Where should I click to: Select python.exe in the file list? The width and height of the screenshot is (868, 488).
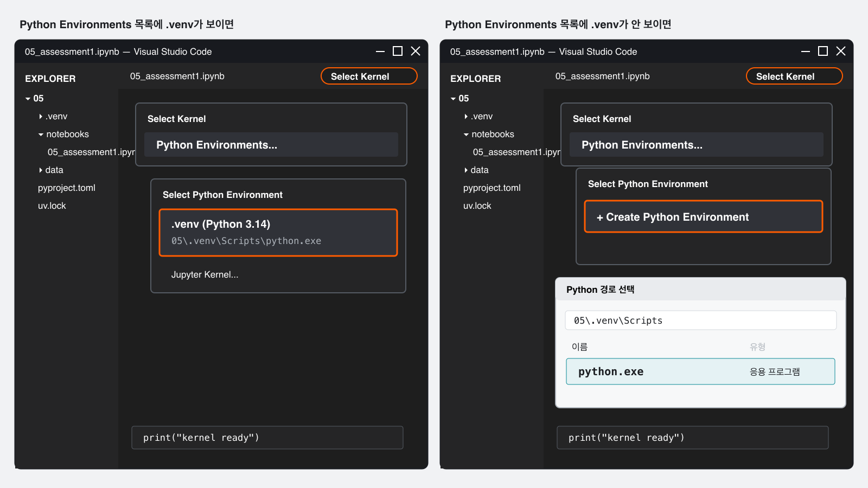tap(700, 371)
